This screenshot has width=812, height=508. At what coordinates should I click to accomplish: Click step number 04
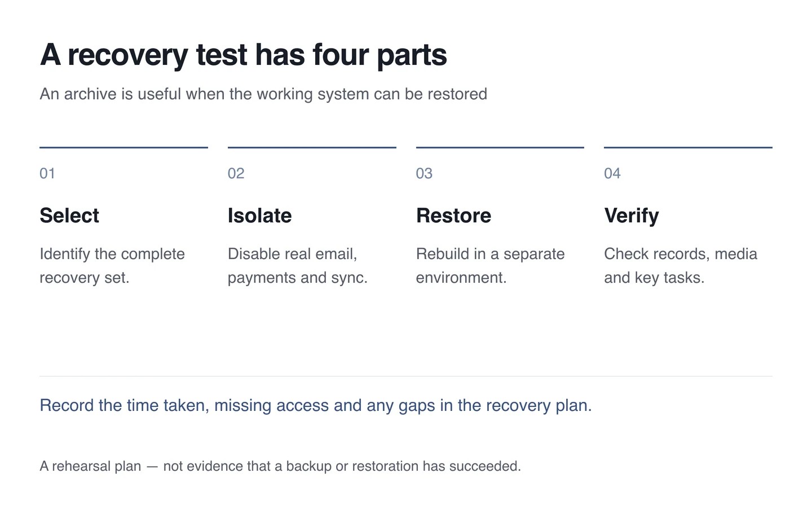click(612, 173)
